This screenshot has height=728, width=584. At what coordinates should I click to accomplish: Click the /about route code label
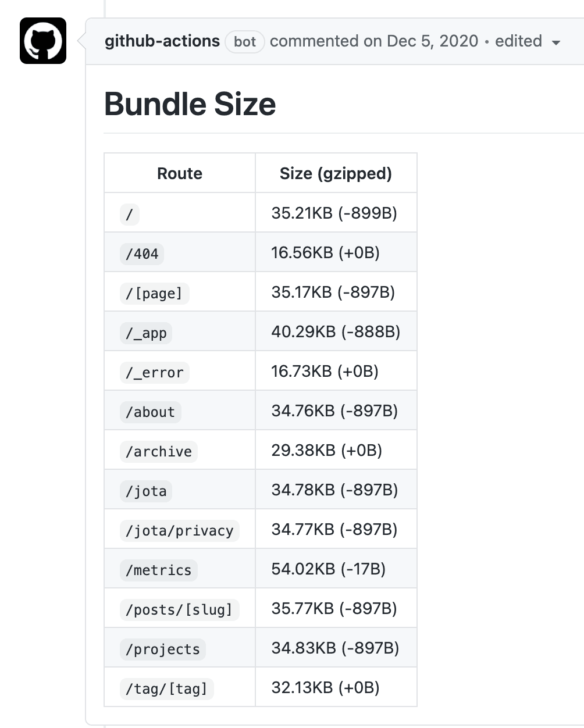pos(151,412)
